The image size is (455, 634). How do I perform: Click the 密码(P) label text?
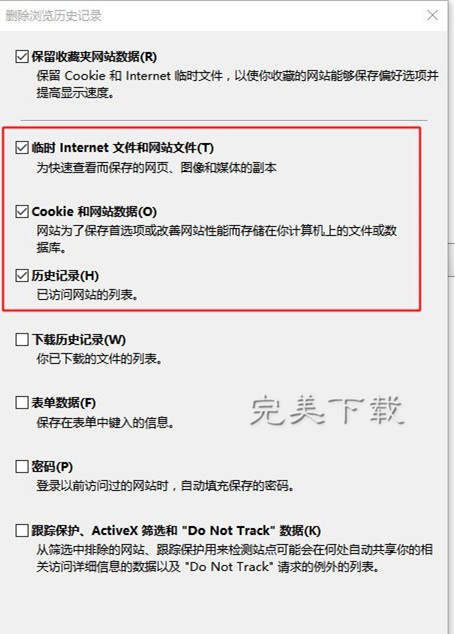52,467
